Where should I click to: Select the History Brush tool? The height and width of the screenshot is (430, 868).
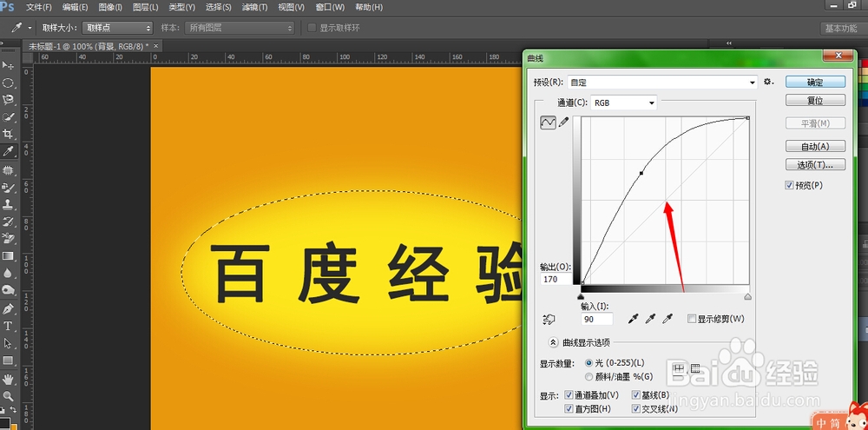(9, 222)
